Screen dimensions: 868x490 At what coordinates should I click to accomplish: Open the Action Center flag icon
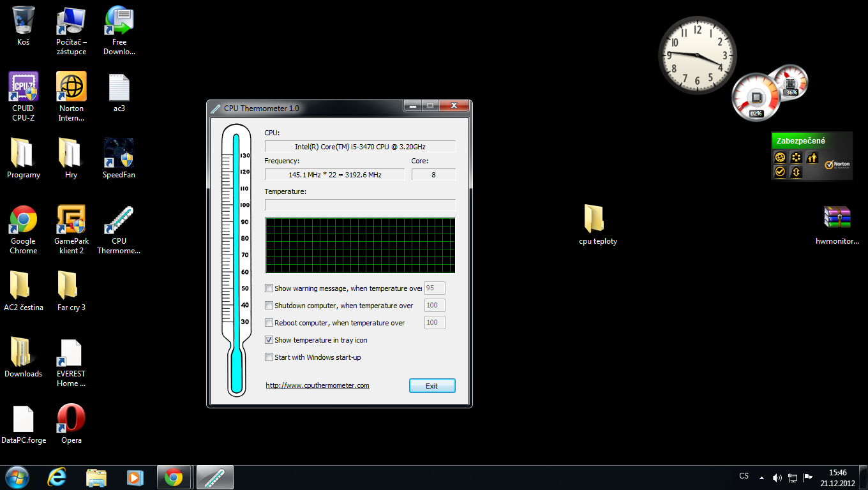[x=808, y=477]
